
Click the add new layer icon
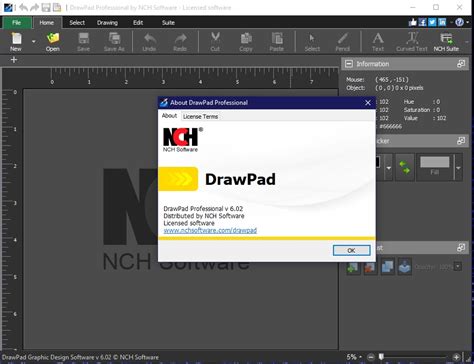353,267
